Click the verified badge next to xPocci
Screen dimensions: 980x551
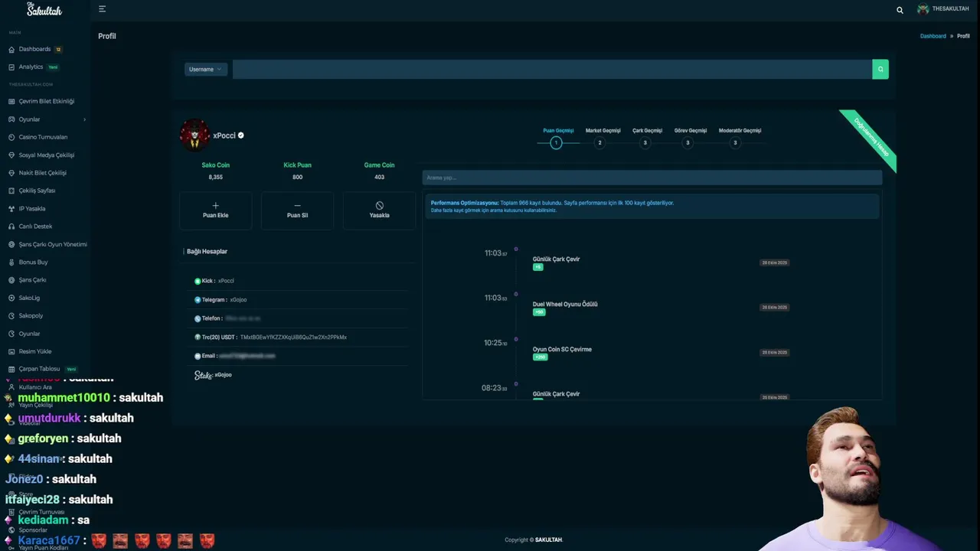pyautogui.click(x=241, y=135)
